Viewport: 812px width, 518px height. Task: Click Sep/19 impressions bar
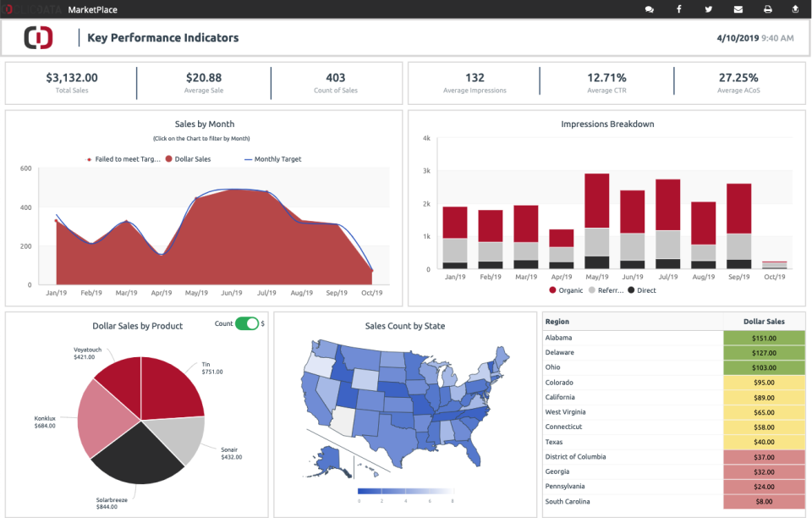click(x=738, y=226)
